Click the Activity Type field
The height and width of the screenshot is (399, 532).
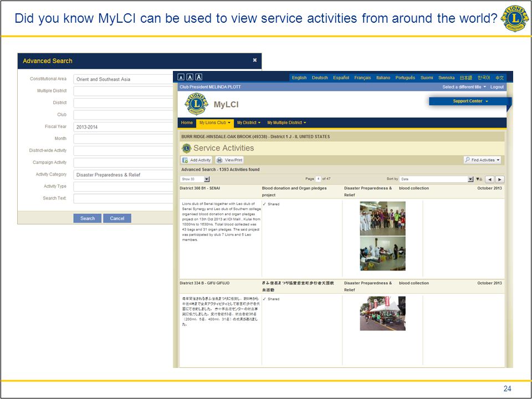click(x=123, y=187)
